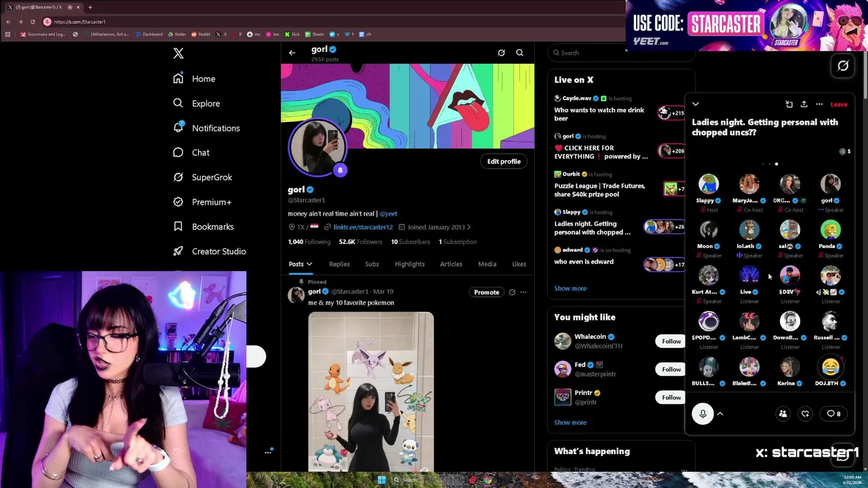The width and height of the screenshot is (868, 488).
Task: Expand the Posts tab dropdown arrow
Action: 309,264
